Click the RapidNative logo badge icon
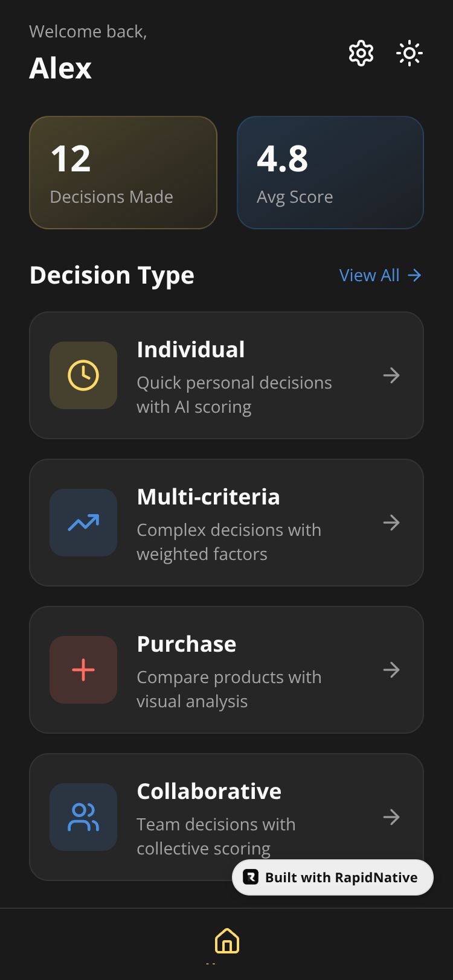The height and width of the screenshot is (980, 453). click(251, 877)
